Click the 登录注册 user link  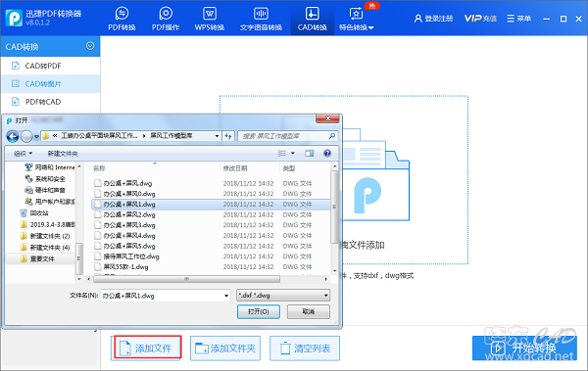[433, 19]
